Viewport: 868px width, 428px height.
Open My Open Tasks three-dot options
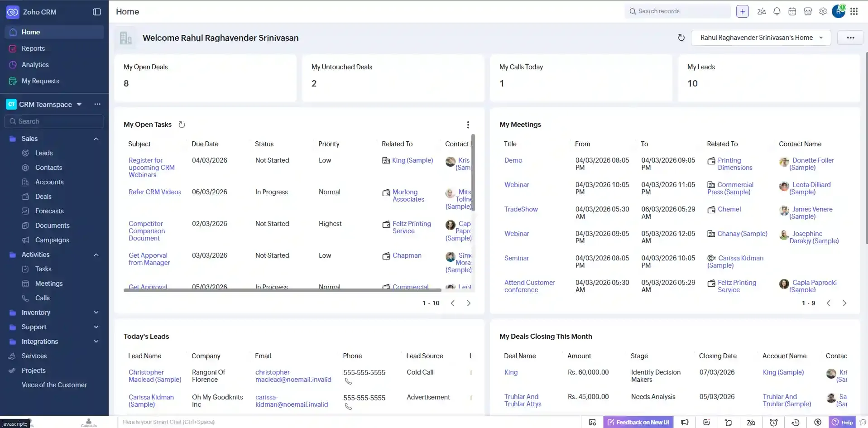point(468,125)
